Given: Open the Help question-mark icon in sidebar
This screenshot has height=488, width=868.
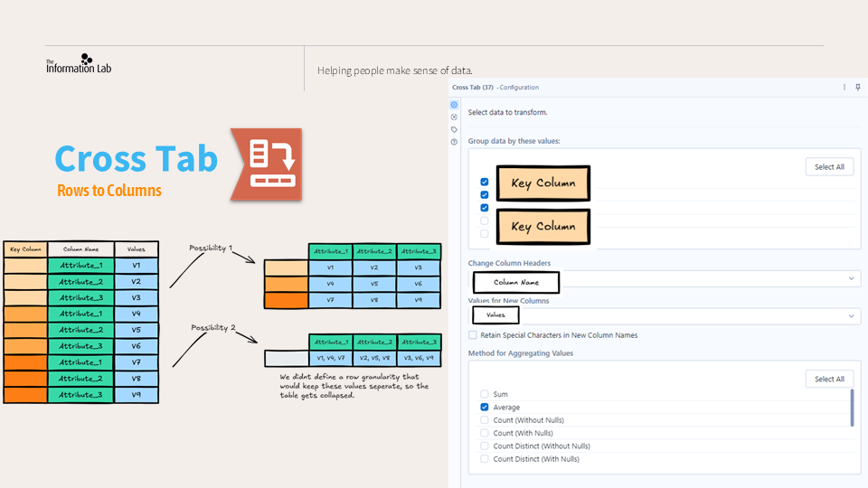Looking at the screenshot, I should coord(454,142).
